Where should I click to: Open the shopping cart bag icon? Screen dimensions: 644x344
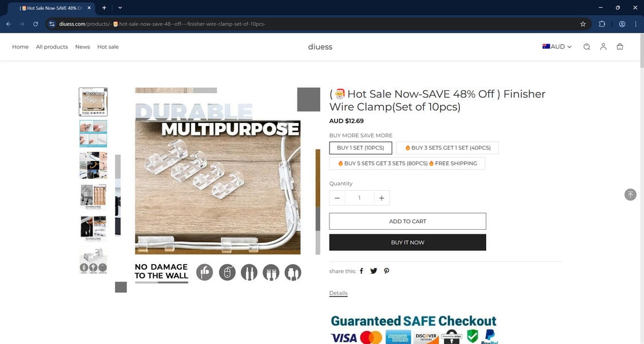point(620,47)
